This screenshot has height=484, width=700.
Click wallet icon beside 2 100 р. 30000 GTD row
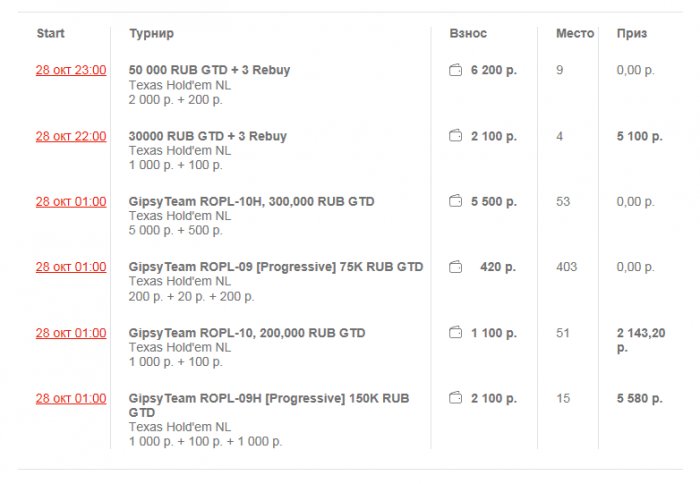pos(455,136)
